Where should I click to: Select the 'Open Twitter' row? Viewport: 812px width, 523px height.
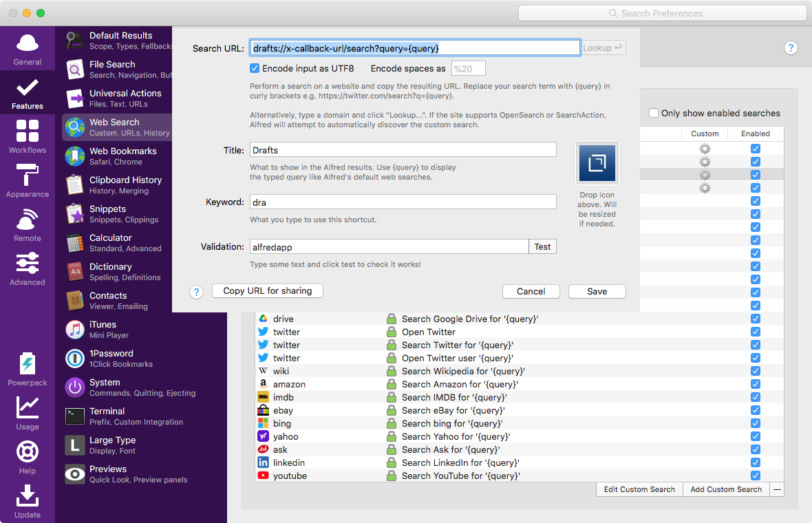pyautogui.click(x=520, y=332)
